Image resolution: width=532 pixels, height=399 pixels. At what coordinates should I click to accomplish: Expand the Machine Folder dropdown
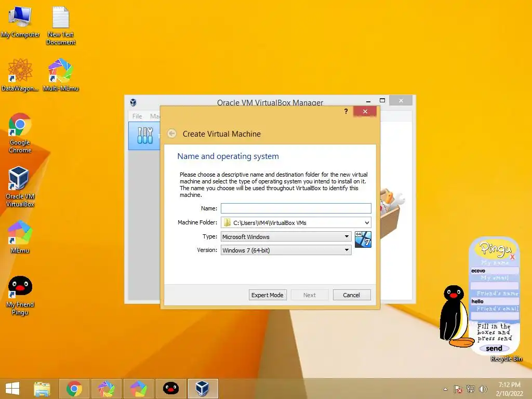[367, 222]
